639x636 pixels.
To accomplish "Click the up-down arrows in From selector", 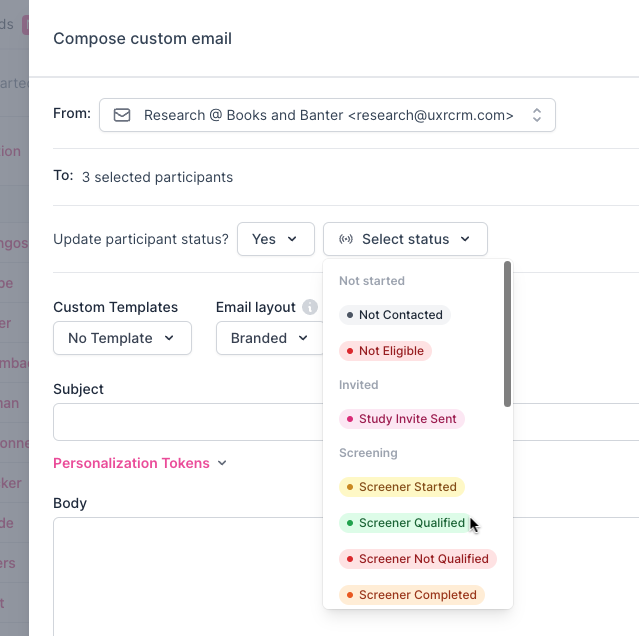I will [x=537, y=115].
